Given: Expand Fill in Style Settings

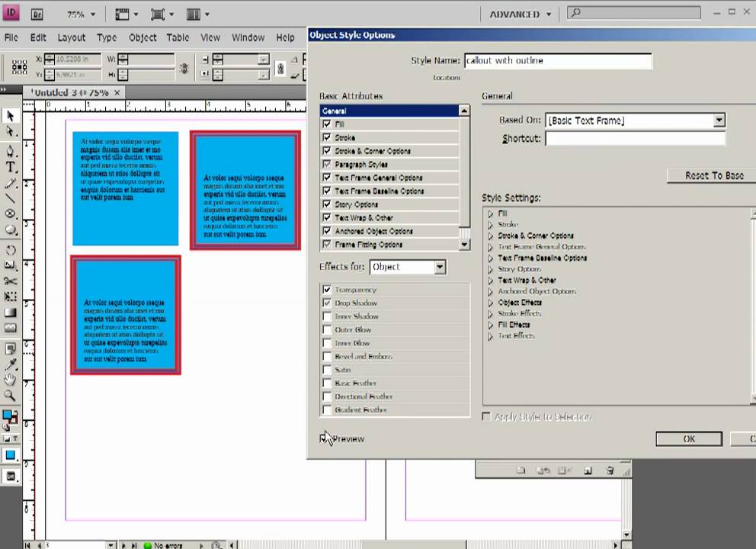Looking at the screenshot, I should [x=491, y=213].
